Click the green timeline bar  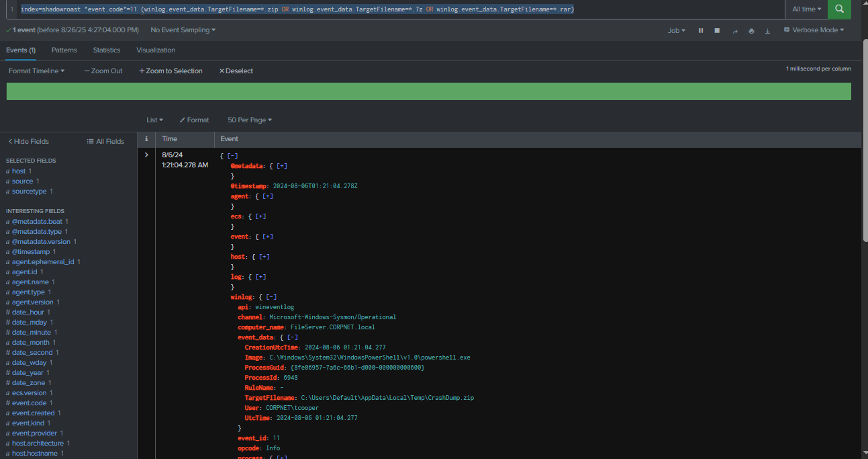pyautogui.click(x=428, y=91)
